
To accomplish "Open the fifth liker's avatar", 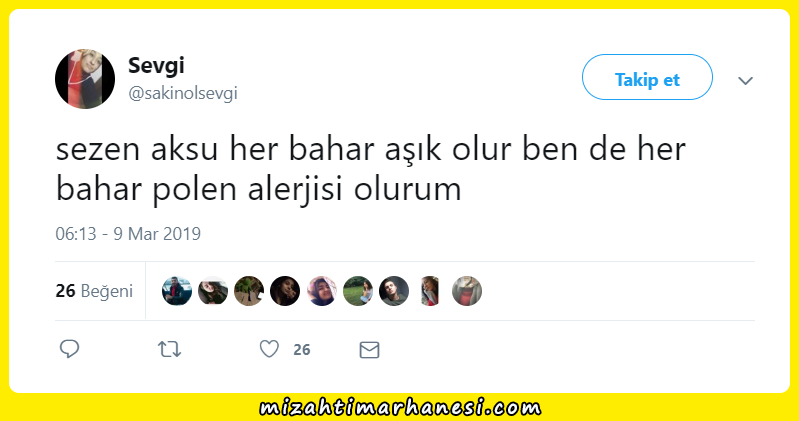I will point(322,291).
